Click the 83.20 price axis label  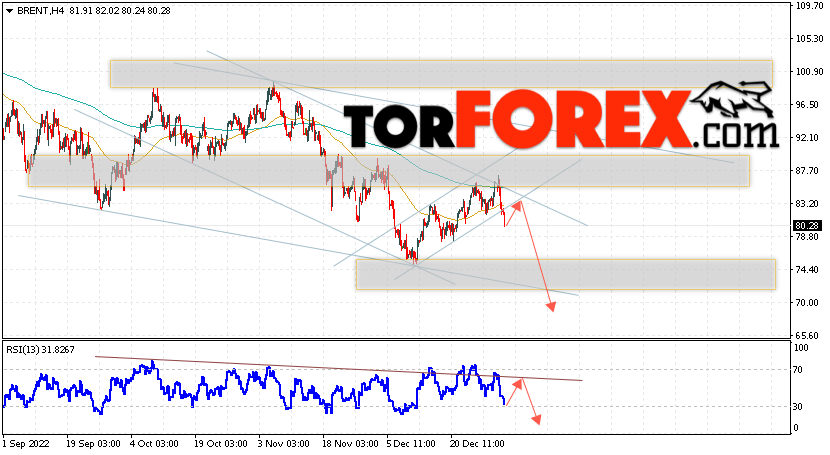point(809,204)
